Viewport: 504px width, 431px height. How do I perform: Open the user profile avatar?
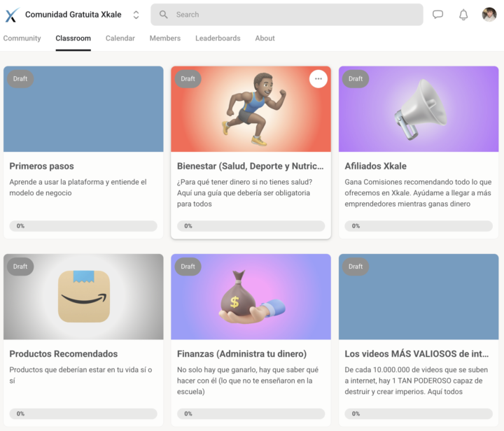tap(489, 15)
